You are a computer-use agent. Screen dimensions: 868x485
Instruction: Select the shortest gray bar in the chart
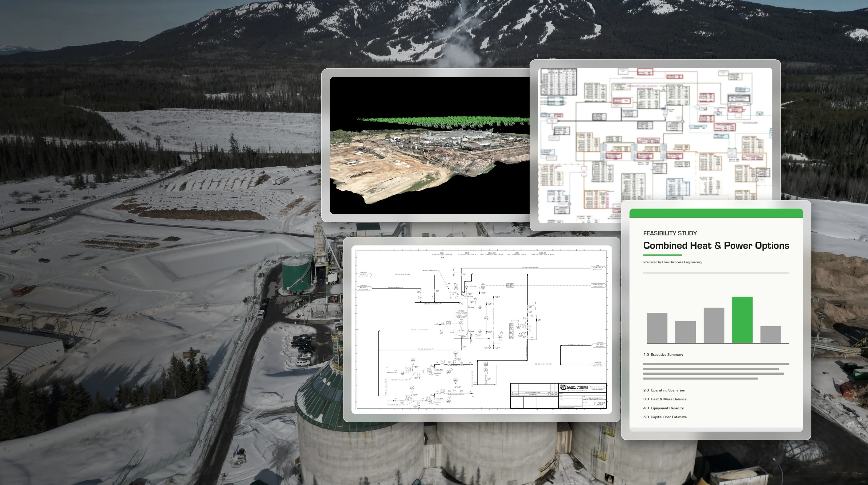(x=771, y=335)
